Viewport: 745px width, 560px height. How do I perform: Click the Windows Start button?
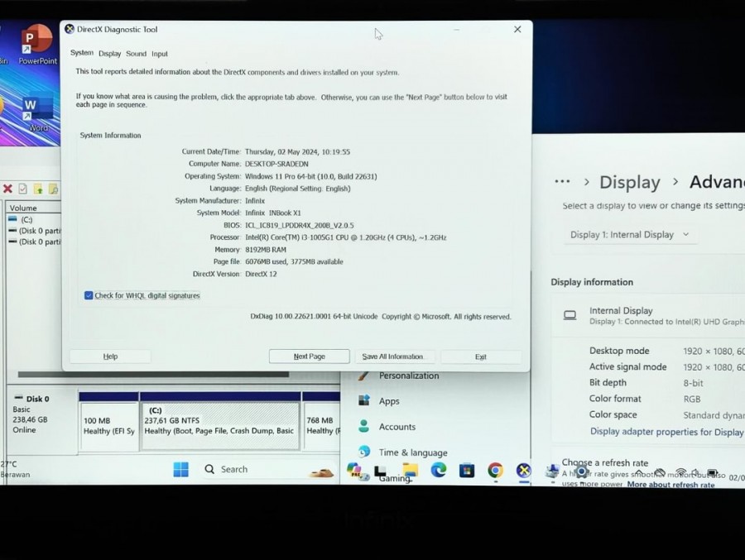coord(180,470)
